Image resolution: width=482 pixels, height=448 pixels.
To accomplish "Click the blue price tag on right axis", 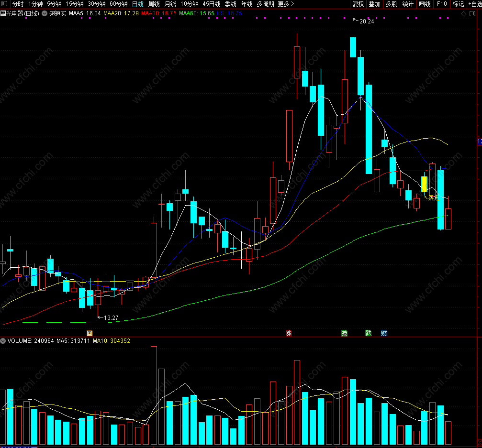I will (x=479, y=142).
